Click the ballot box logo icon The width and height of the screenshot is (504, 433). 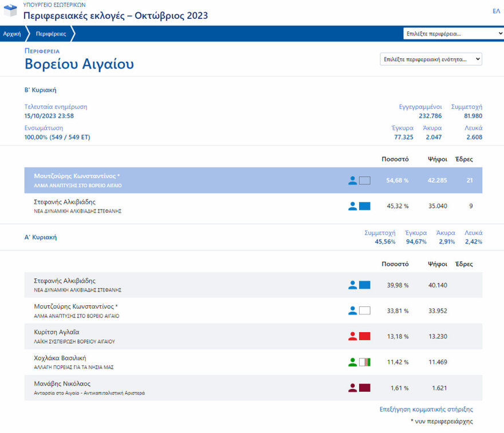pyautogui.click(x=10, y=11)
